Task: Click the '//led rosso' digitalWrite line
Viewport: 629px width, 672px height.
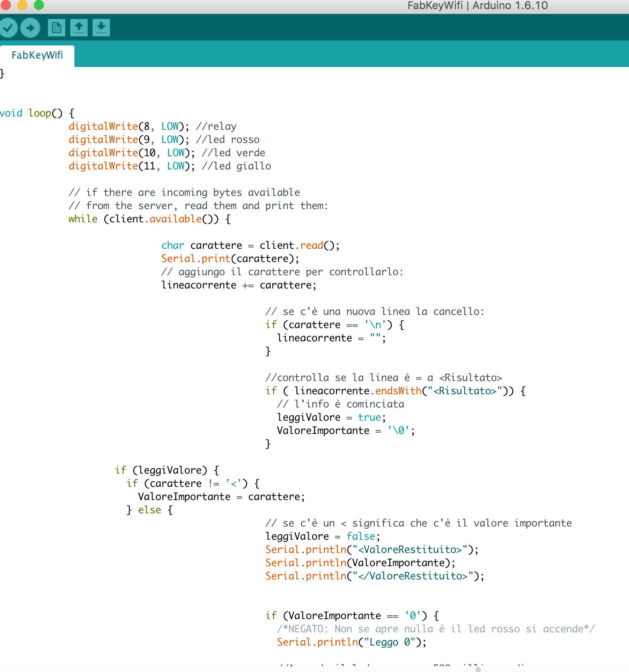Action: [164, 140]
